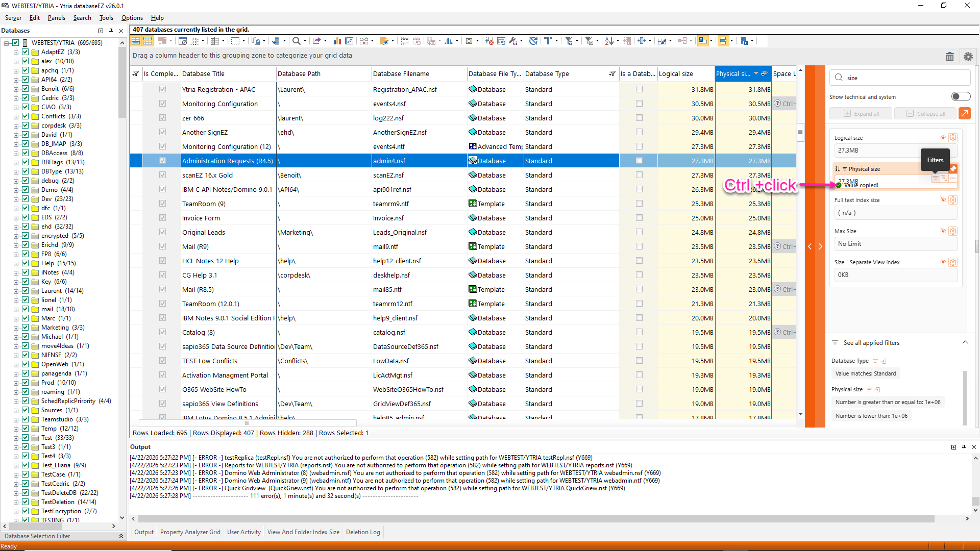Open the Tools menu

coord(106,18)
